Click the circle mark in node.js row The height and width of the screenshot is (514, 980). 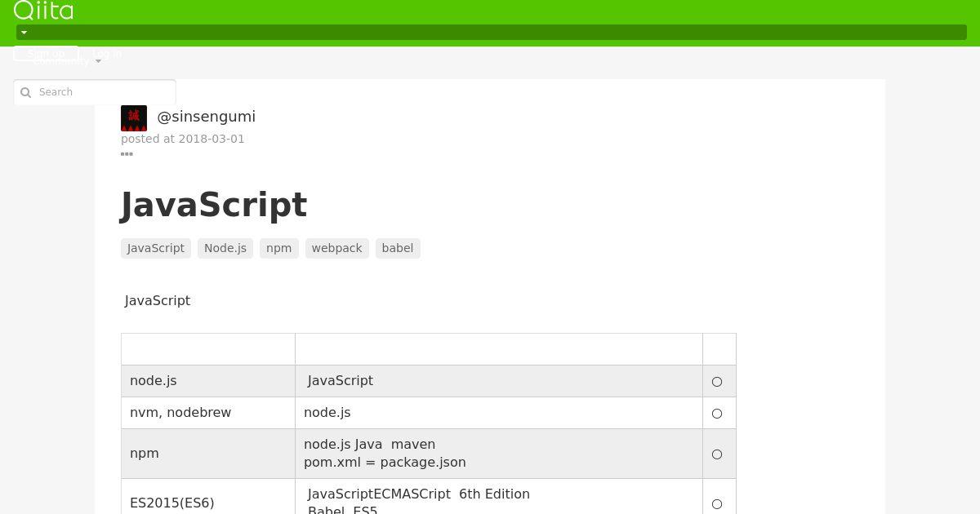(717, 381)
